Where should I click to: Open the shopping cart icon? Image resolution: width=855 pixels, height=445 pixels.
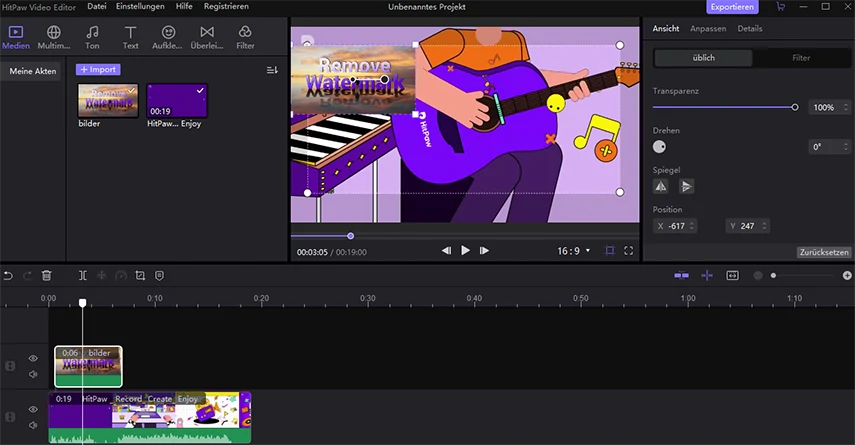pos(780,7)
